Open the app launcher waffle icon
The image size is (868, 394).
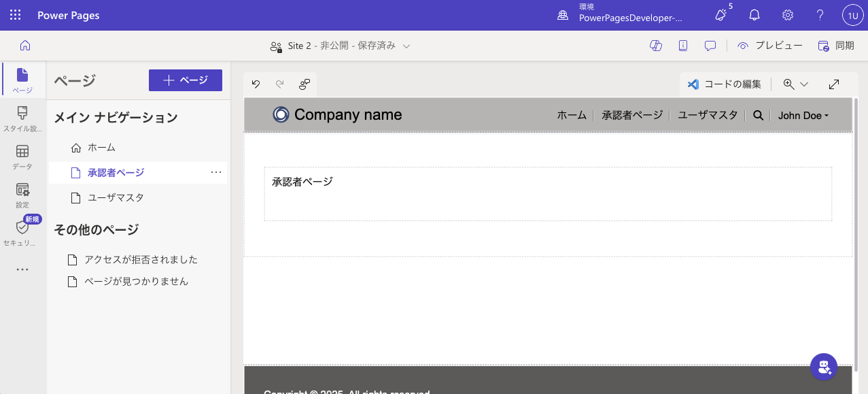click(15, 15)
